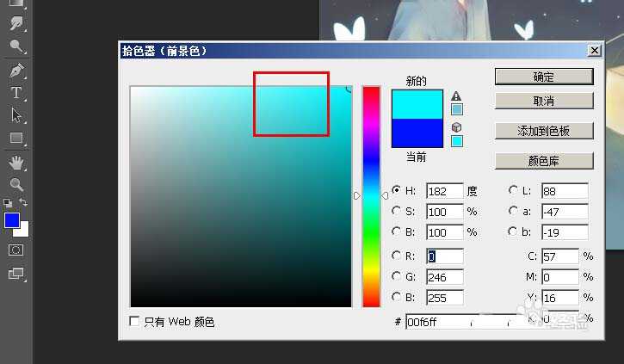Select the Rectangle shape tool
624x364 pixels.
(x=15, y=138)
